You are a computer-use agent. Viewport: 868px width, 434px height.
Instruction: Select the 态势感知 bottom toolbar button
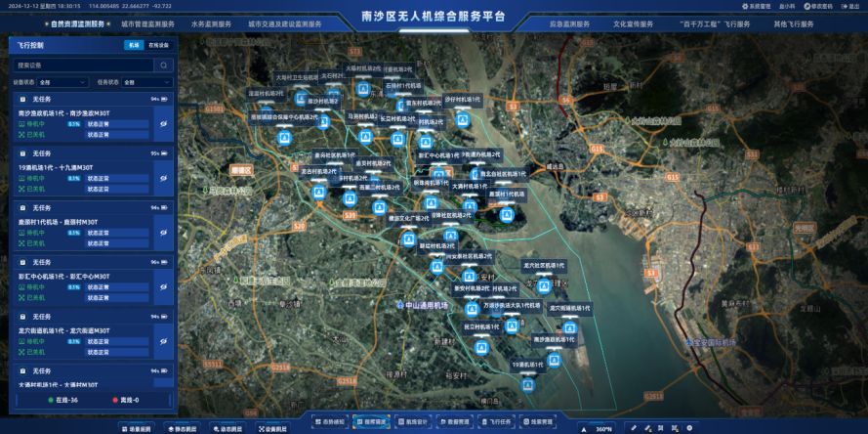[x=332, y=421]
